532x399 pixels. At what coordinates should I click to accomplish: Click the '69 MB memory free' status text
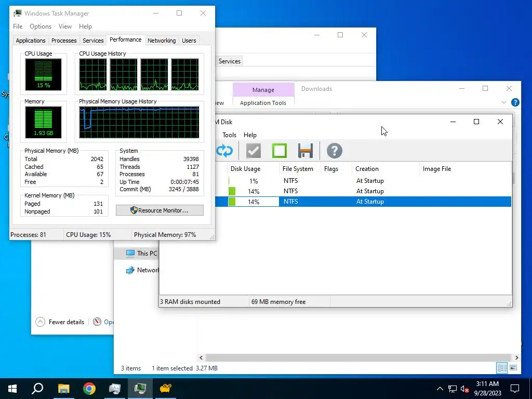point(278,302)
